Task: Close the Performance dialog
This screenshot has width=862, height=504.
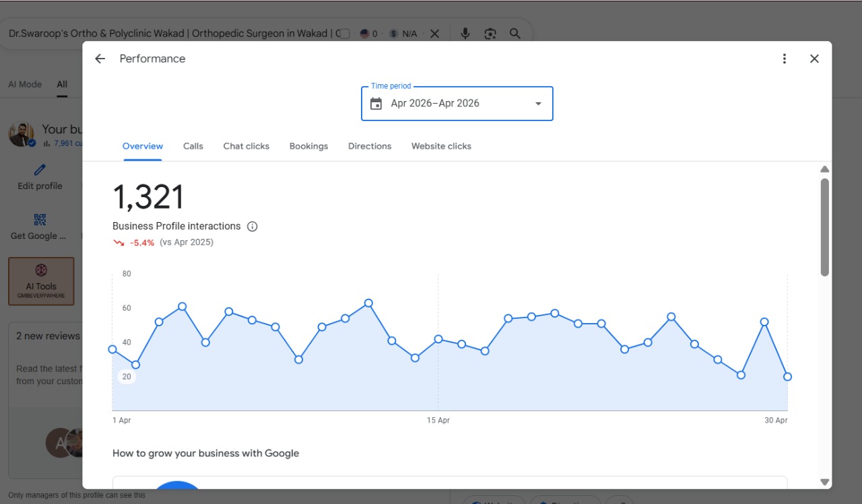Action: click(x=814, y=59)
